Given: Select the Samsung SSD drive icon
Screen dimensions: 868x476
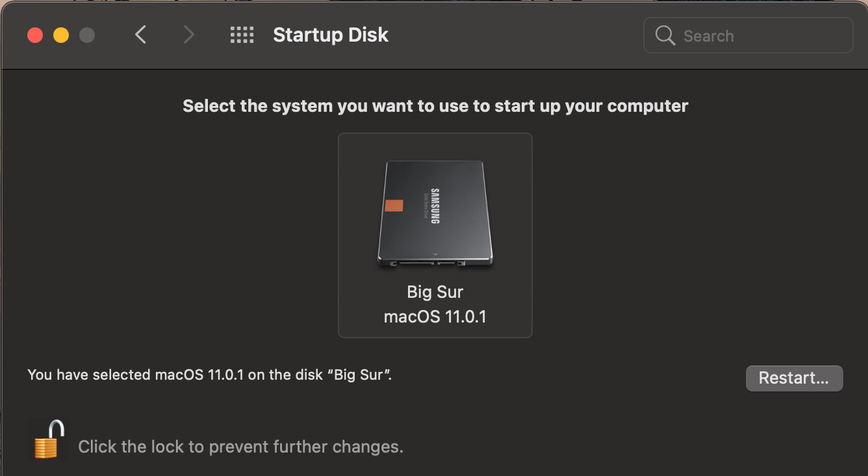Looking at the screenshot, I should pos(434,213).
